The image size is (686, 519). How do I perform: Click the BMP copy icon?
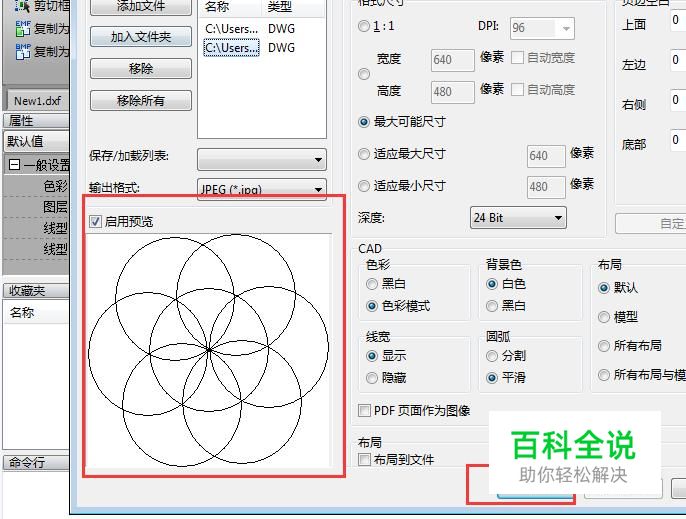point(23,51)
